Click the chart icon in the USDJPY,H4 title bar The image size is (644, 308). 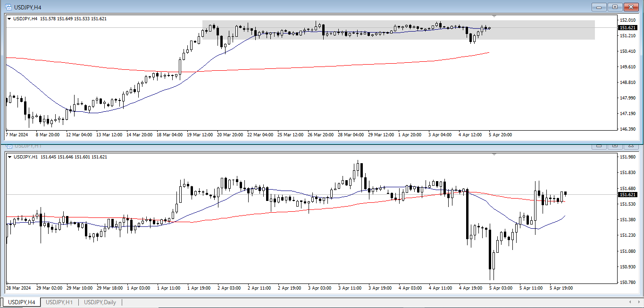tap(8, 7)
